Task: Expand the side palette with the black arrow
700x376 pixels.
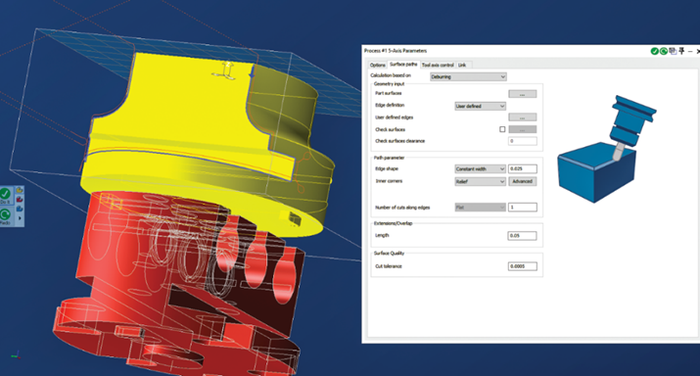Action: point(20,218)
